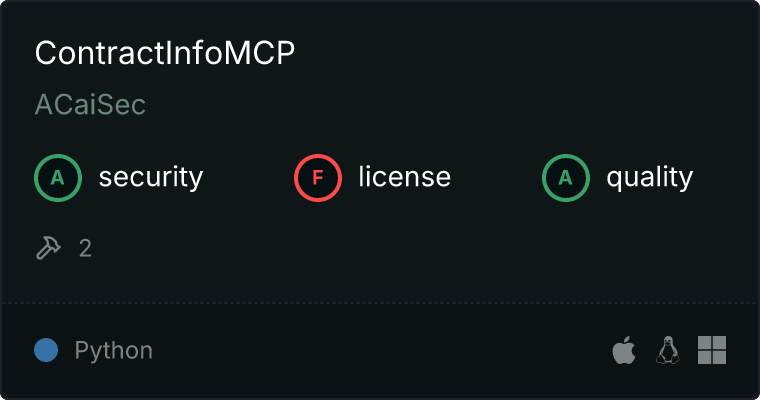Click the green A quality grade badge

[566, 178]
